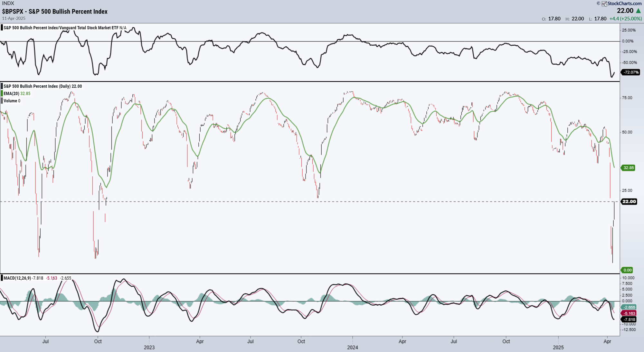Click the -2.655 MACD histogram label

(629, 307)
